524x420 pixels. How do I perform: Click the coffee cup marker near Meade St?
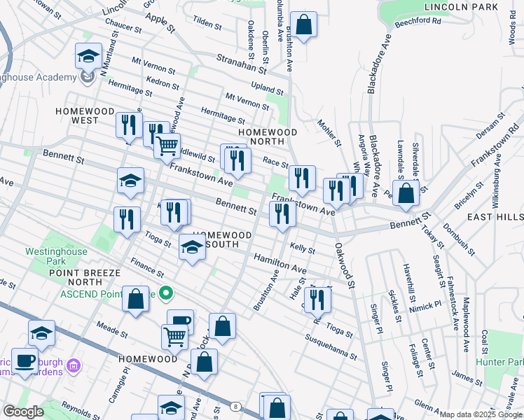(x=180, y=321)
